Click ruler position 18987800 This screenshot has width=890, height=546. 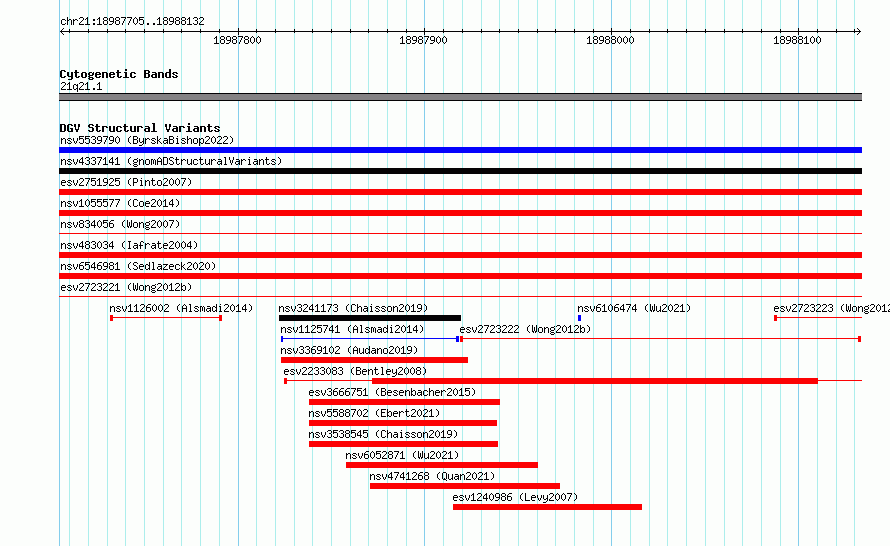pos(237,40)
